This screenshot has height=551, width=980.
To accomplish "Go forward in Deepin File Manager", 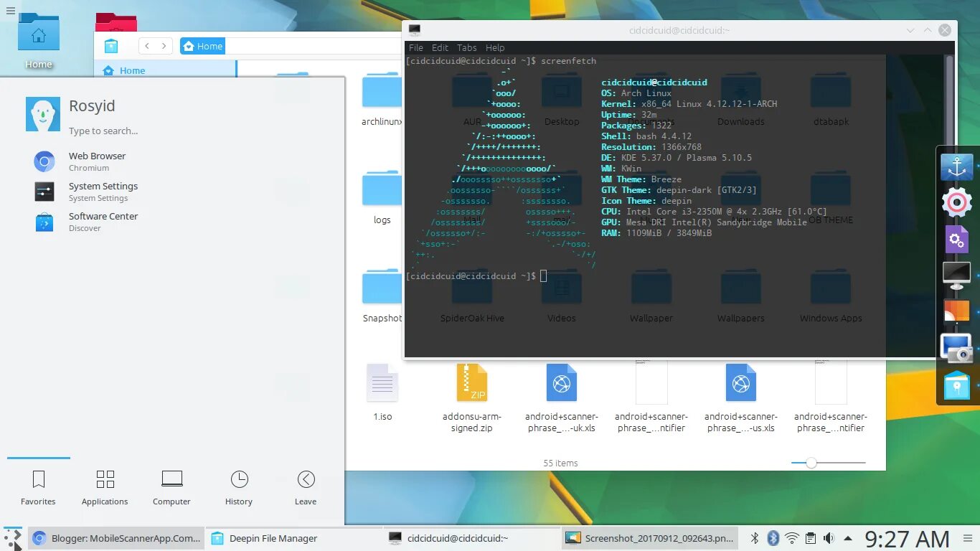I will pos(164,46).
